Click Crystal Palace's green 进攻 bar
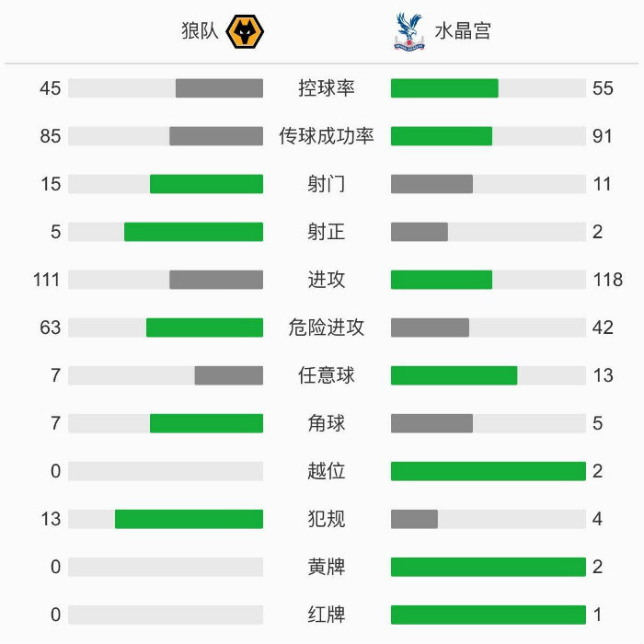The image size is (644, 644). (x=442, y=280)
